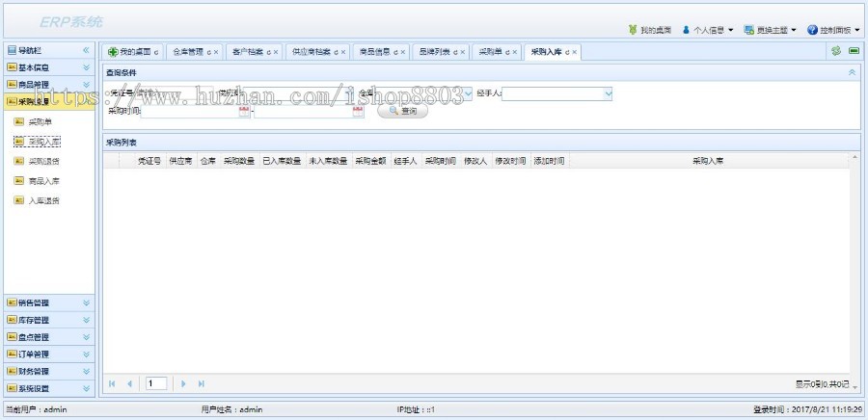The width and height of the screenshot is (868, 420).
Task: Expand the 订单管理 accordion section
Action: pyautogui.click(x=49, y=354)
